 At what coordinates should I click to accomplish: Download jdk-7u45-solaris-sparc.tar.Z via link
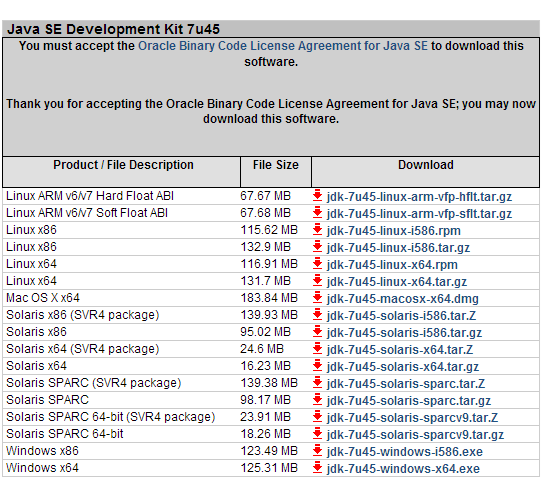pyautogui.click(x=406, y=384)
